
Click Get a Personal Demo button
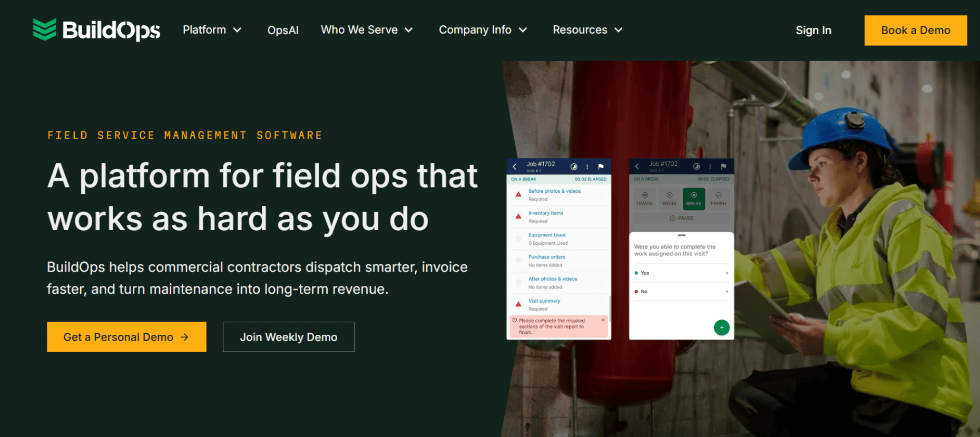pos(126,337)
